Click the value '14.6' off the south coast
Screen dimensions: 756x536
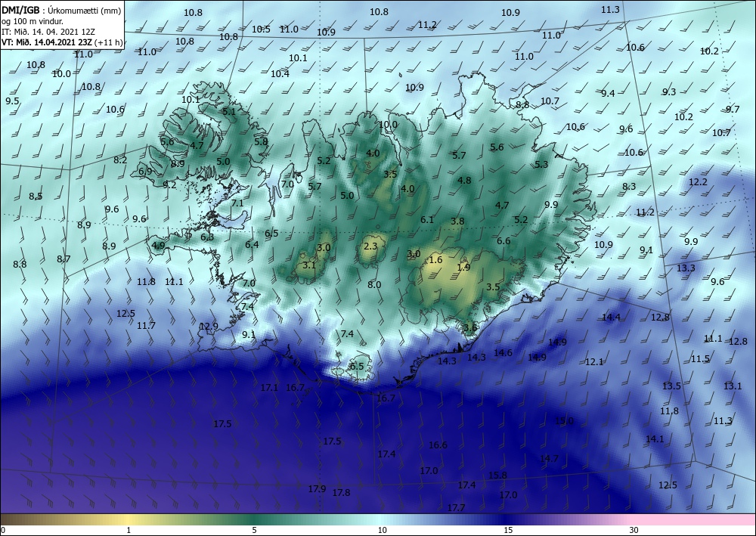click(503, 353)
